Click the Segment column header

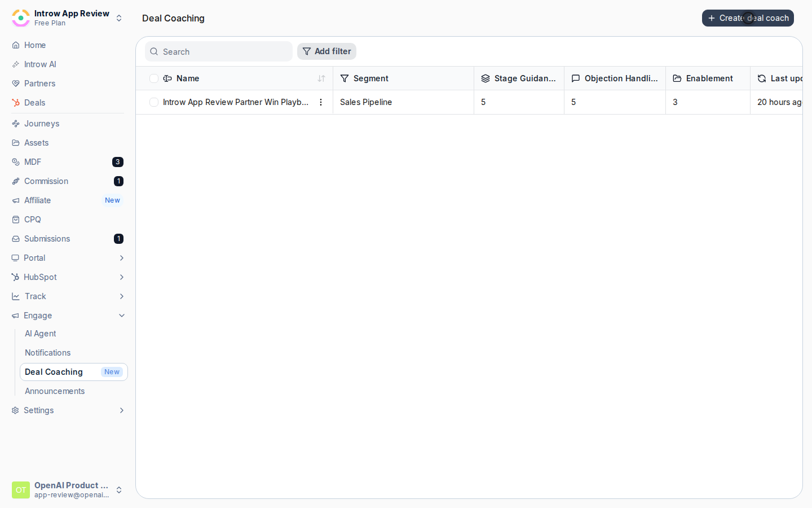tap(403, 78)
